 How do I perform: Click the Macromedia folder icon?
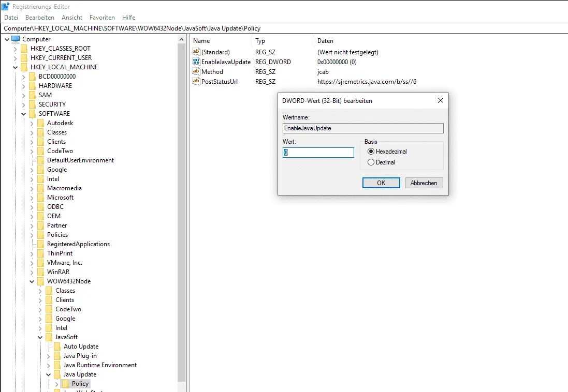point(40,188)
